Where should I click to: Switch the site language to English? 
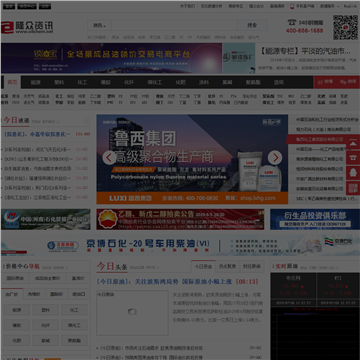coord(350,6)
